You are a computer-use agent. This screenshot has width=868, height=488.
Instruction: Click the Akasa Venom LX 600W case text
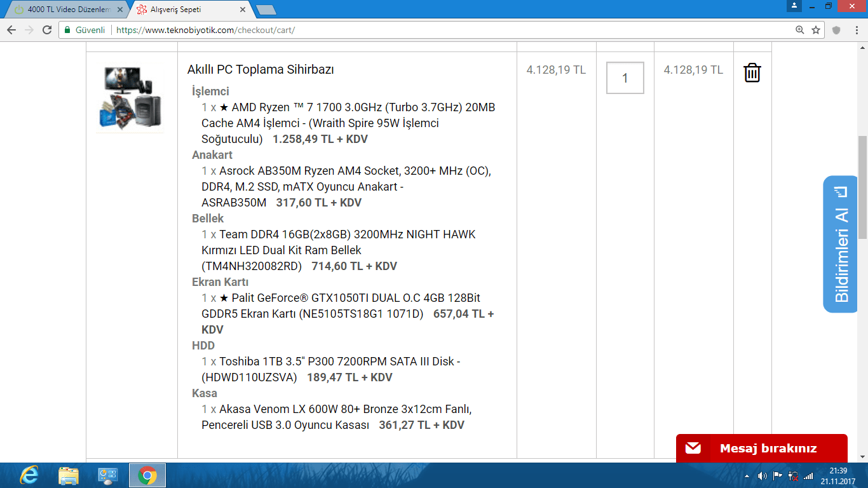click(337, 417)
